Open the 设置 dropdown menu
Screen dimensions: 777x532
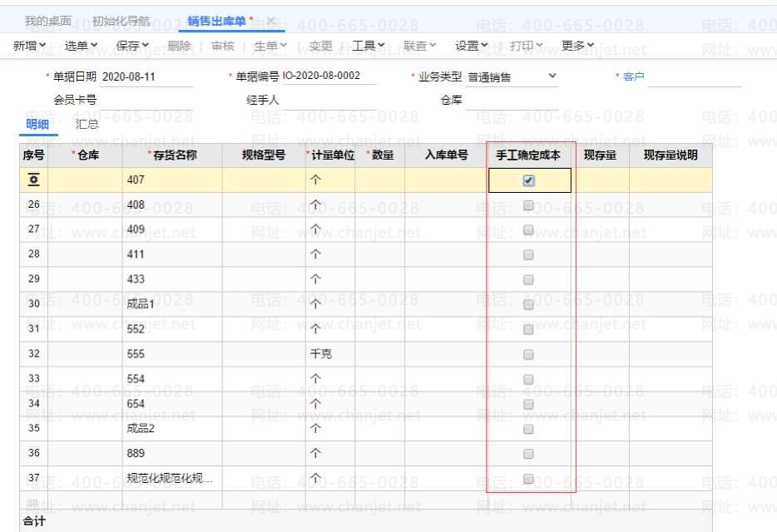pos(471,46)
